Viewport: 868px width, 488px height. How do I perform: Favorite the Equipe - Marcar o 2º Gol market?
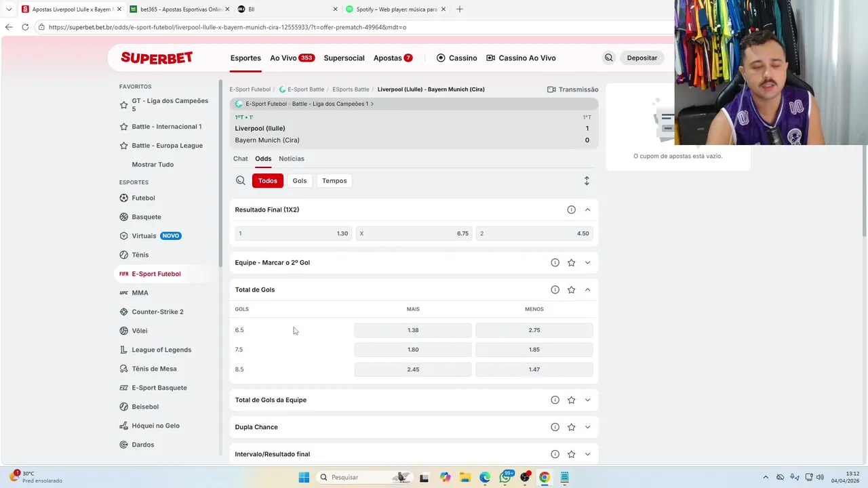[x=571, y=262]
